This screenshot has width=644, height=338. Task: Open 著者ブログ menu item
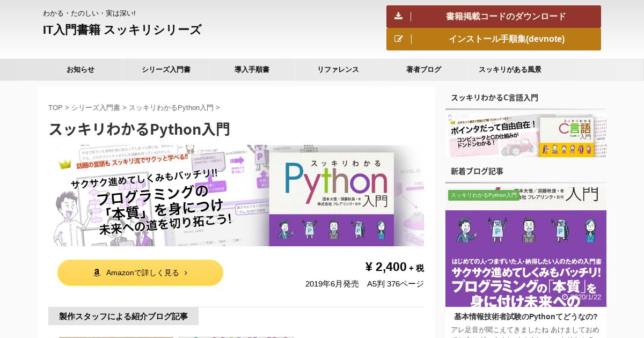[x=424, y=70]
